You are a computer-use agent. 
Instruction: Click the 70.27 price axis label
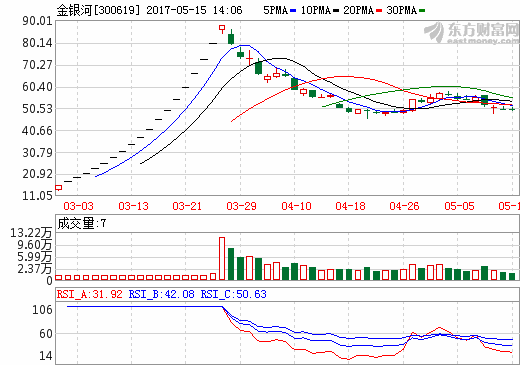(37, 65)
